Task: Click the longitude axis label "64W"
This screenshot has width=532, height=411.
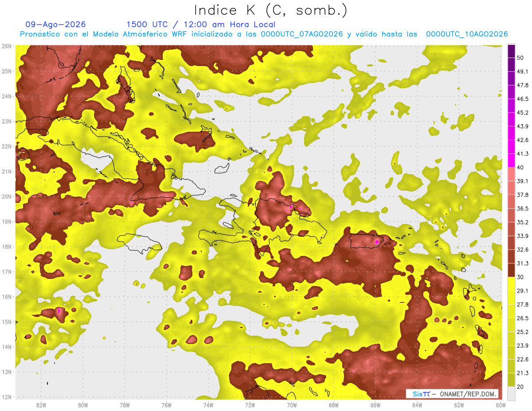Action: (x=417, y=405)
